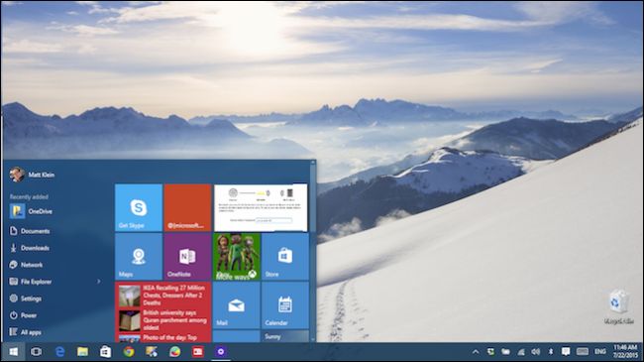Launch Microsoft Edge from taskbar
This screenshot has height=362, width=644.
pos(60,352)
